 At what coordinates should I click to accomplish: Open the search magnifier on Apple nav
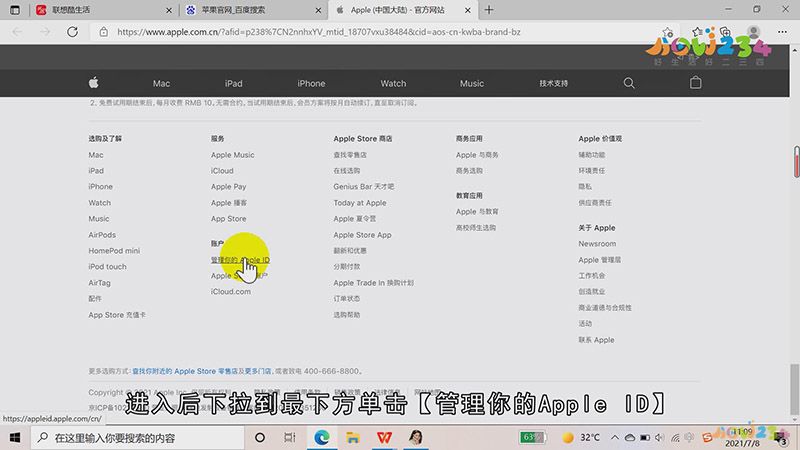[x=629, y=83]
